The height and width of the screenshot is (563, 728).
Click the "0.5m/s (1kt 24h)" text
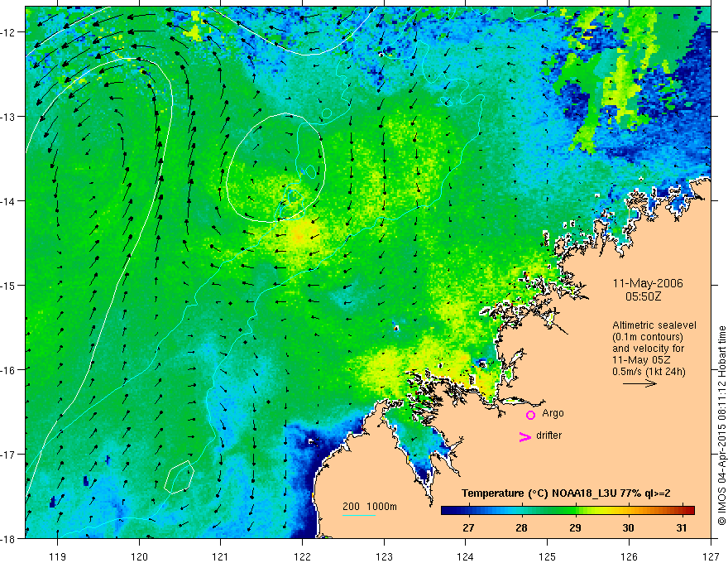click(649, 372)
